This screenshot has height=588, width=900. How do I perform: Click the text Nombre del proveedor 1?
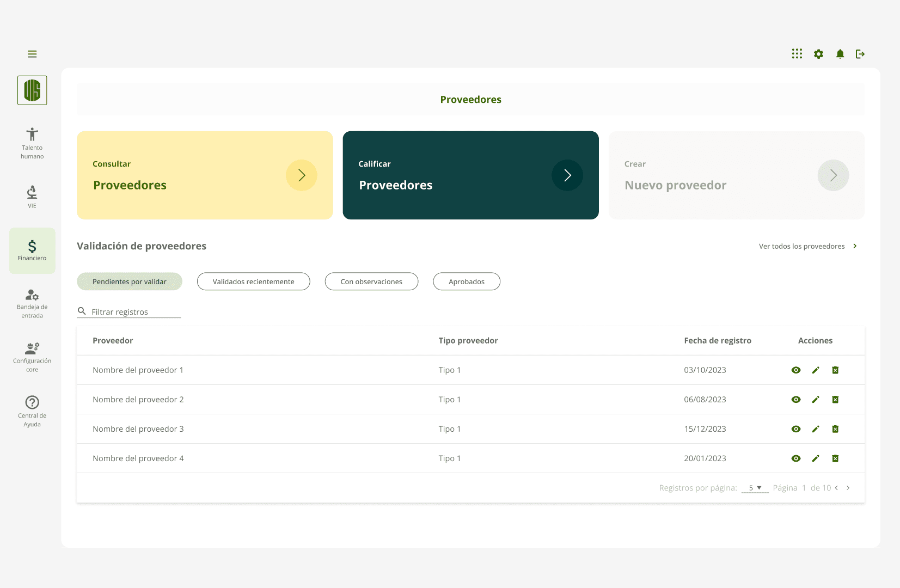click(138, 370)
